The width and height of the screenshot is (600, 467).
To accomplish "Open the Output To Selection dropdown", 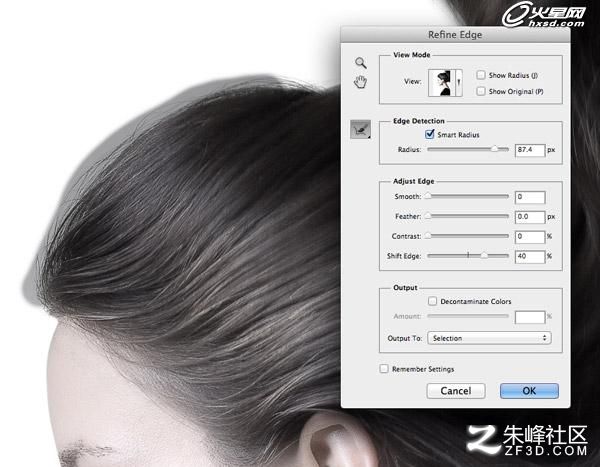I will tap(489, 338).
